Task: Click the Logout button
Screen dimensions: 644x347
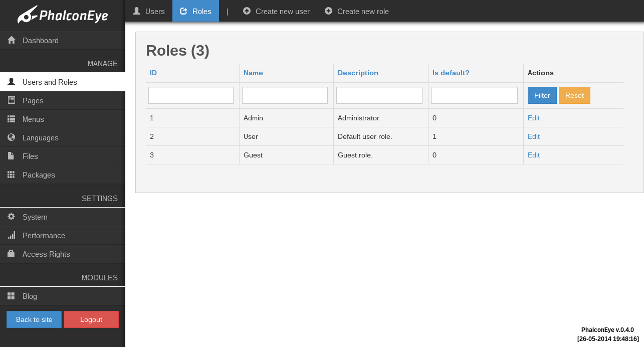Action: (91, 319)
